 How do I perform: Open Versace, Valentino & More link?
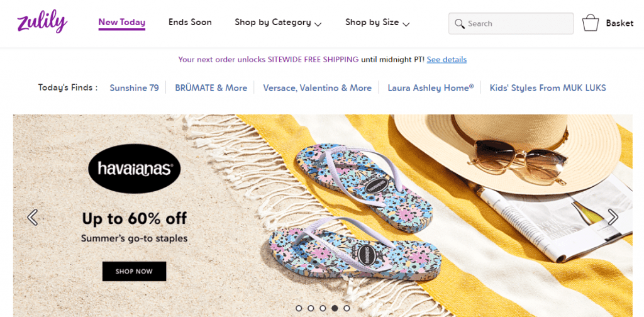(x=317, y=88)
